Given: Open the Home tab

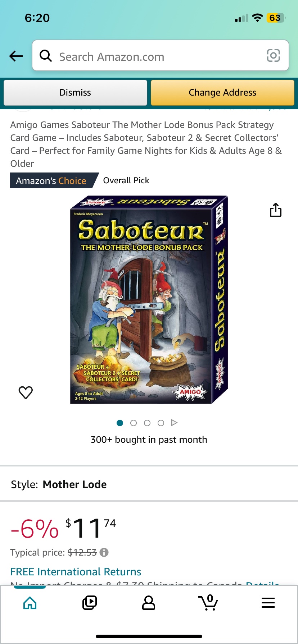Looking at the screenshot, I should (30, 603).
